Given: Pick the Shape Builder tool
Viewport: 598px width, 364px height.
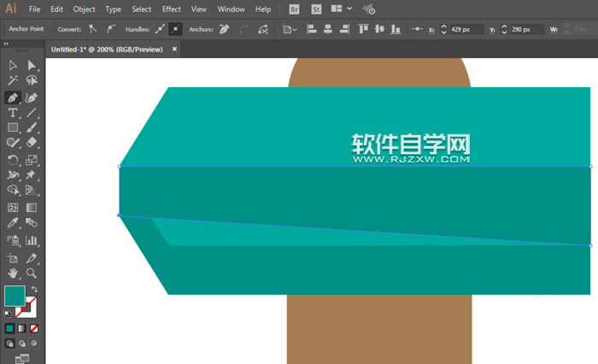Looking at the screenshot, I should point(13,190).
